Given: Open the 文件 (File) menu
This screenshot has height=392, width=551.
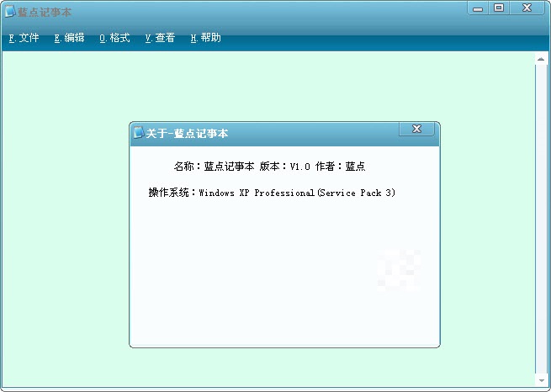Looking at the screenshot, I should point(24,38).
